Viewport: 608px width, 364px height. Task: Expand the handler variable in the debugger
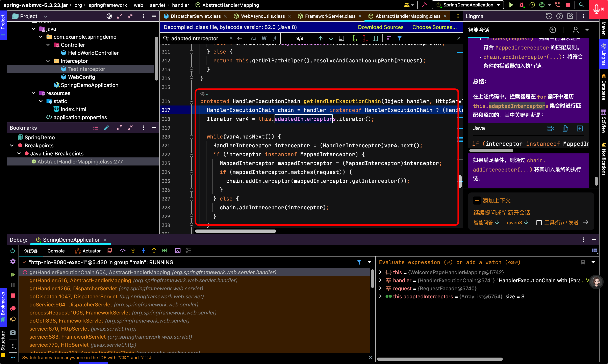380,280
